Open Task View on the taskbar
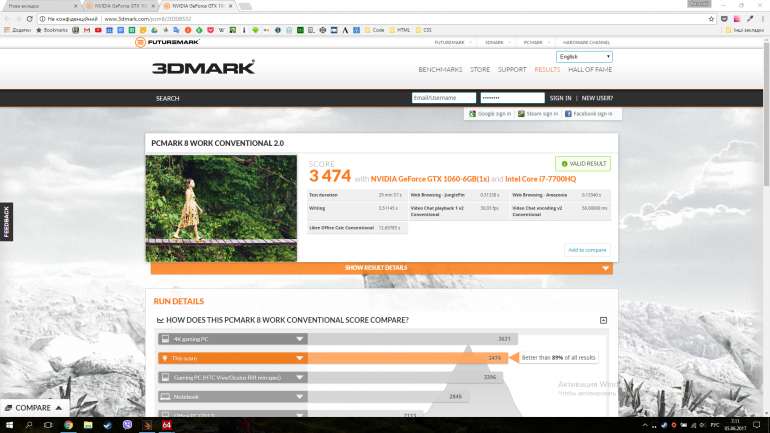This screenshot has height=433, width=770. pyautogui.click(x=48, y=425)
